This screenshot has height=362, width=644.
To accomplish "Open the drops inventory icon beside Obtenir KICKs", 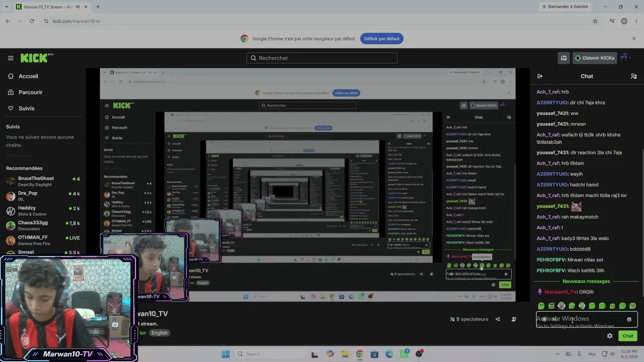I will (564, 58).
